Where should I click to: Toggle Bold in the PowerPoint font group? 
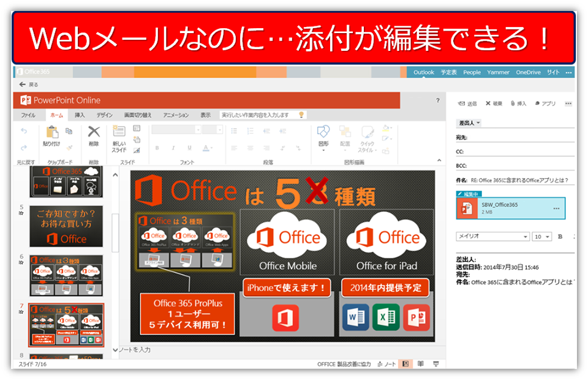click(x=157, y=148)
